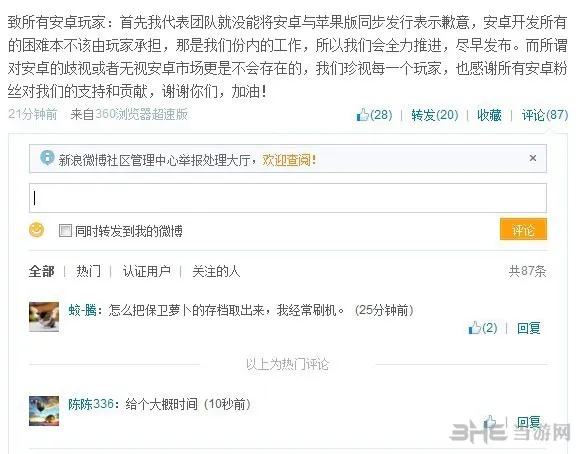Switch to 热门 comments tab

point(88,272)
